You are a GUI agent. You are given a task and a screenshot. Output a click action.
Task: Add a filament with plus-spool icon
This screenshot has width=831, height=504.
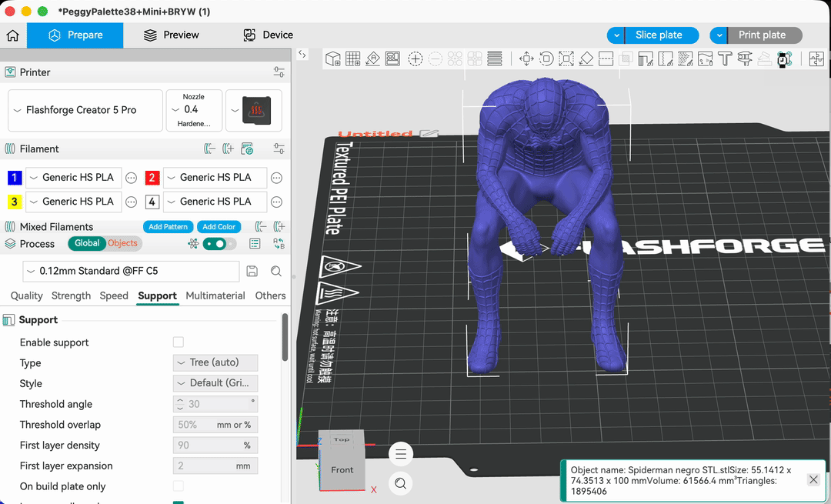point(228,149)
